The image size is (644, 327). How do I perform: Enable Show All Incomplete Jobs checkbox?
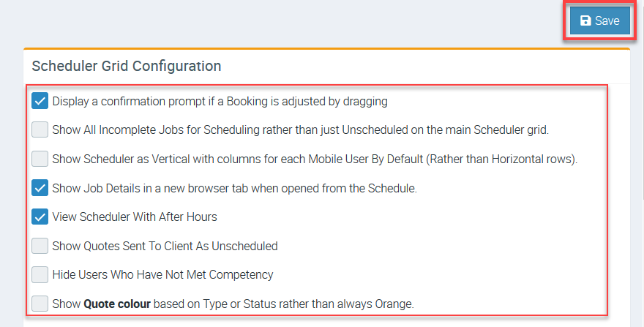pyautogui.click(x=40, y=130)
